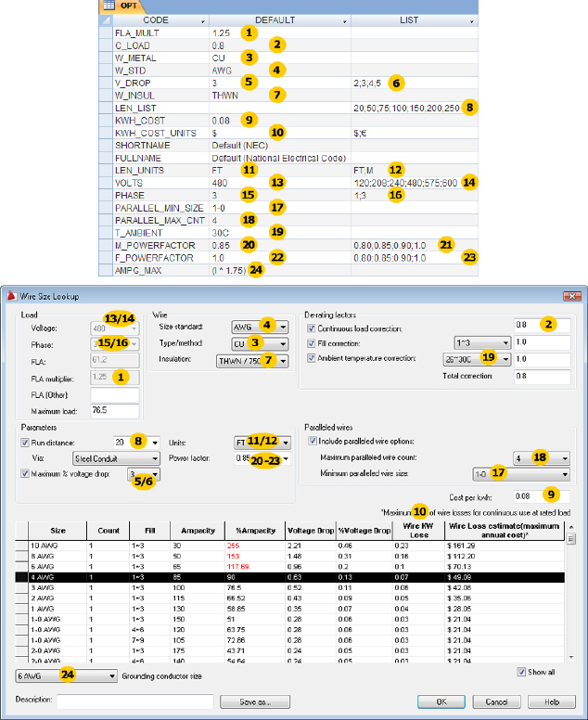Toggle Continuous load correction checkbox
The height and width of the screenshot is (720, 588).
click(312, 328)
